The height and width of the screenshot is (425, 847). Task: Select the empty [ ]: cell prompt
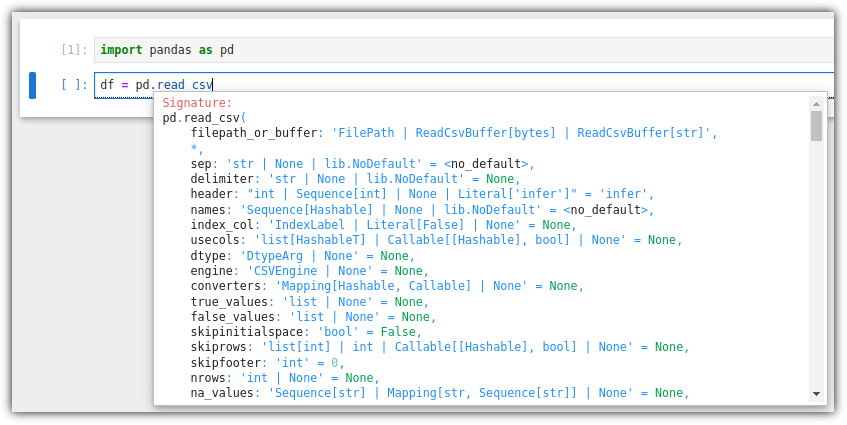tap(74, 85)
